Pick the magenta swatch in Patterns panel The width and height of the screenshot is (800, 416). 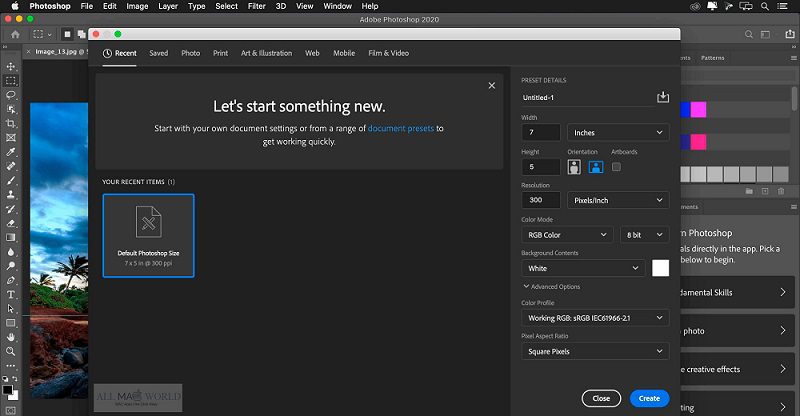coord(698,109)
